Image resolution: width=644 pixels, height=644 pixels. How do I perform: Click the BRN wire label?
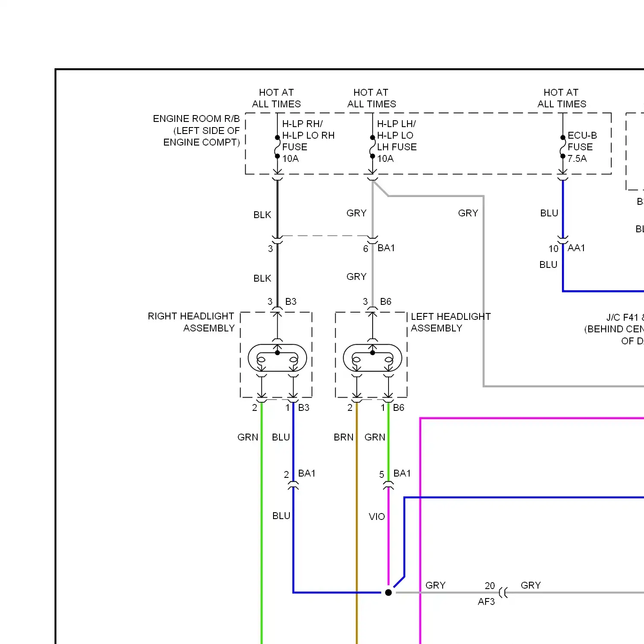pos(343,437)
